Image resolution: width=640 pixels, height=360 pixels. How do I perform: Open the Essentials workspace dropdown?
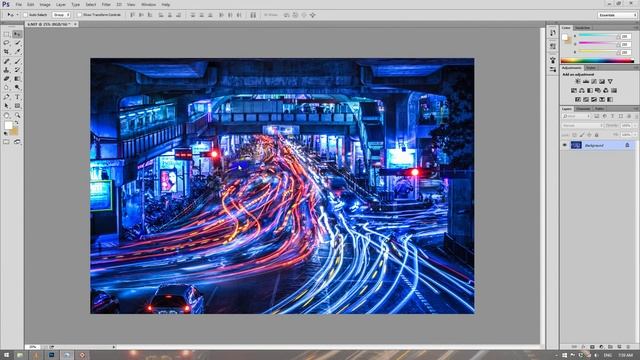point(617,15)
